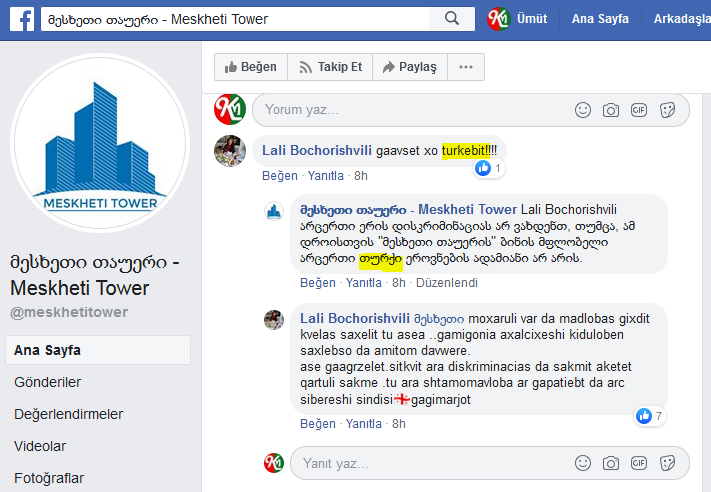Click Yanıtla under 'gaavset xo turkebit' comment

click(326, 176)
